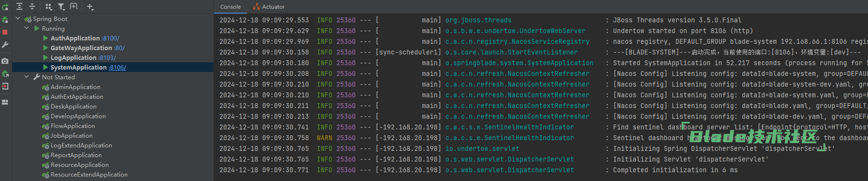
Task: Select AuthExtApplication under Not Started
Action: 77,96
